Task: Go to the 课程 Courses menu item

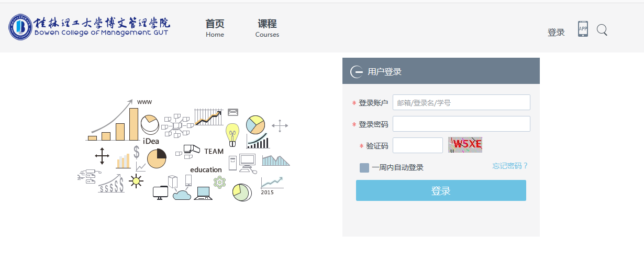Action: pos(267,28)
